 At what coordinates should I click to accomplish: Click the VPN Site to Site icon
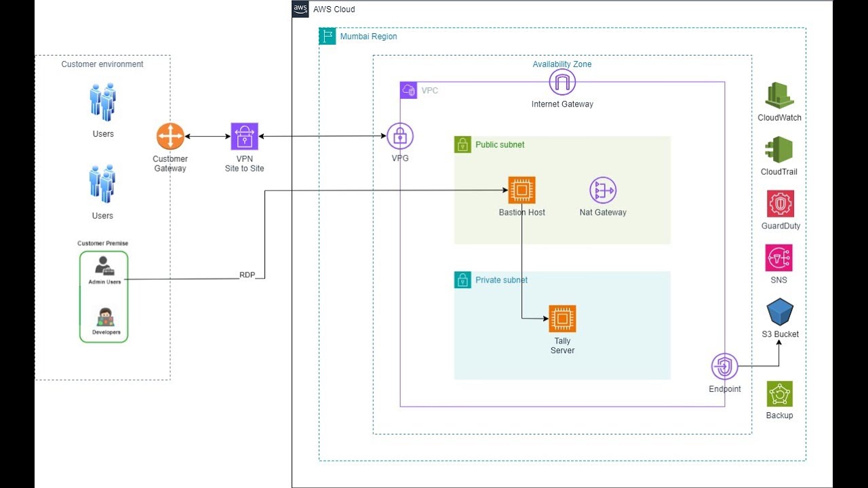click(x=244, y=136)
